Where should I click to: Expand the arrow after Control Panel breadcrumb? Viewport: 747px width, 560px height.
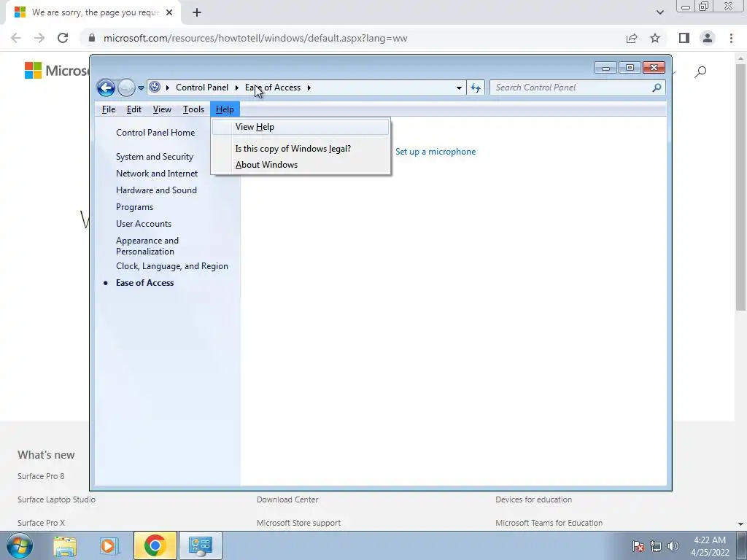[x=237, y=87]
